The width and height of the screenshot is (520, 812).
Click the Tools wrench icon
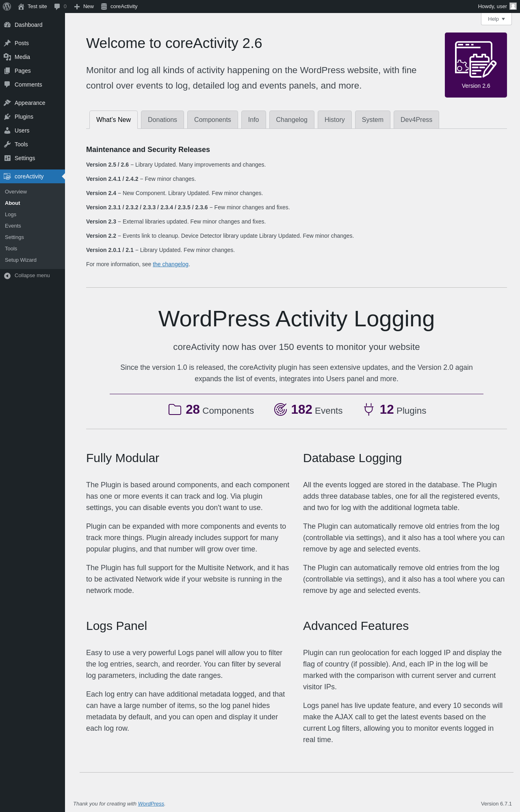[7, 144]
